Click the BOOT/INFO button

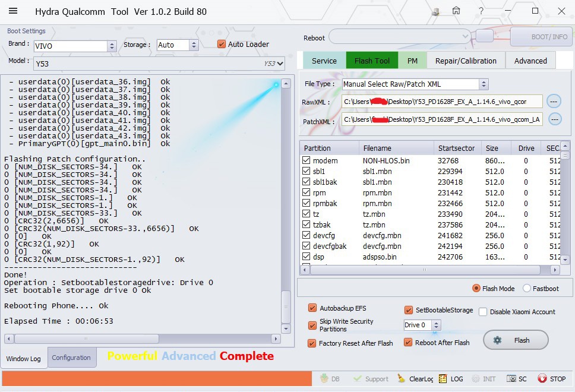(x=542, y=37)
